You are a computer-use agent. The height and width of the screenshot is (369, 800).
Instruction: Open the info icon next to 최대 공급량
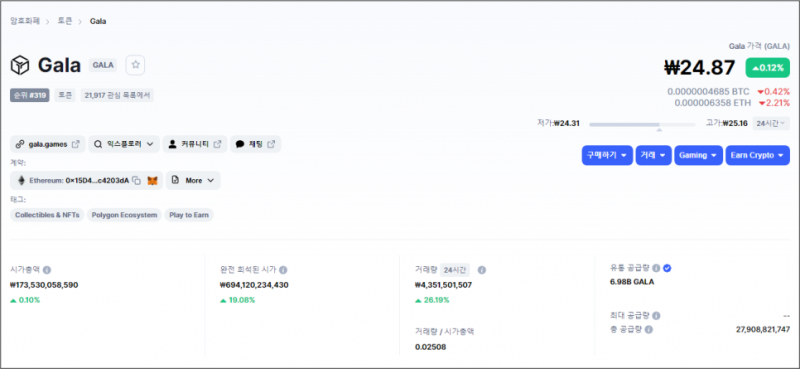click(656, 316)
